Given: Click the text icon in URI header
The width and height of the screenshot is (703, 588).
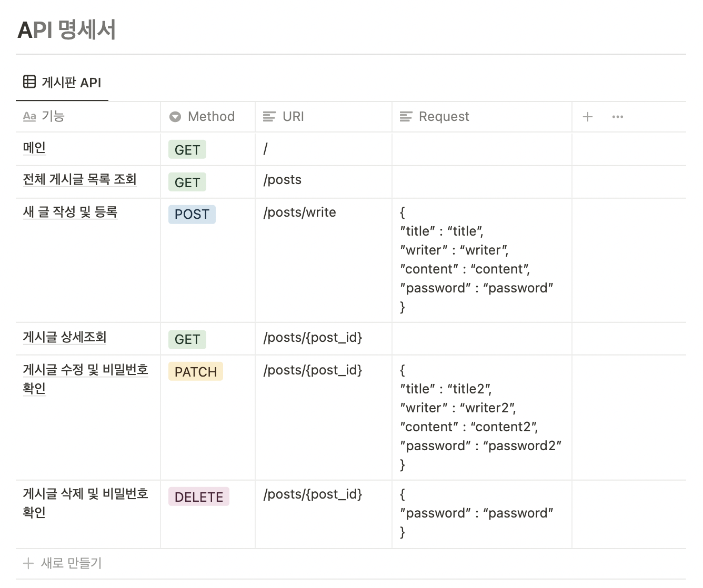Looking at the screenshot, I should click(x=269, y=117).
